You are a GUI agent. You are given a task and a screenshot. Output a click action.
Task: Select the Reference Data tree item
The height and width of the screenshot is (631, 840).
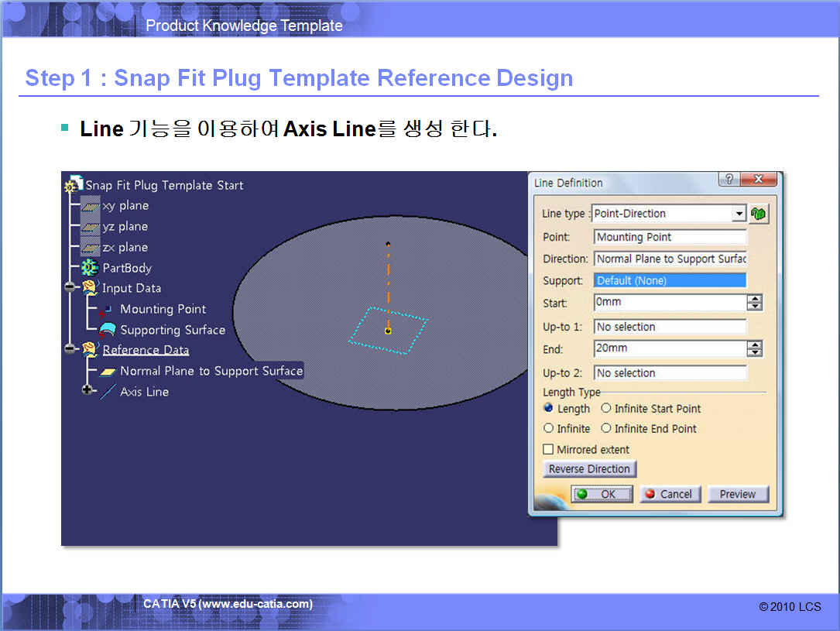coord(146,350)
